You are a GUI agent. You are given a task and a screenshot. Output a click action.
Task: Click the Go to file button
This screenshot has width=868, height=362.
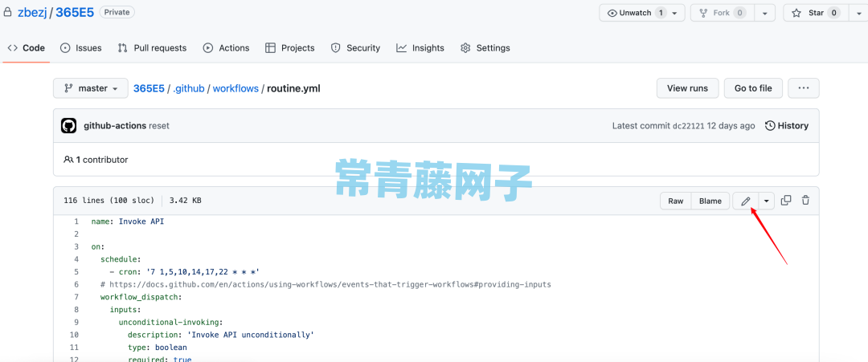753,88
